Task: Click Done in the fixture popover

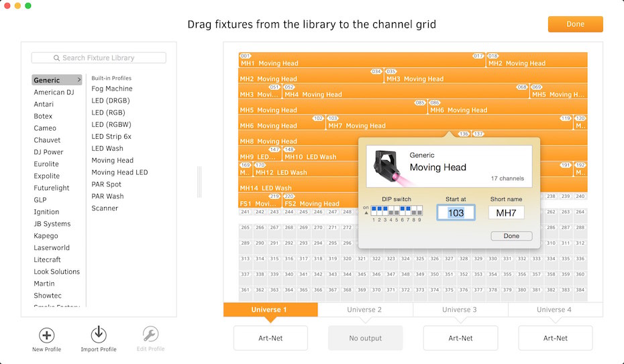Action: [x=511, y=236]
